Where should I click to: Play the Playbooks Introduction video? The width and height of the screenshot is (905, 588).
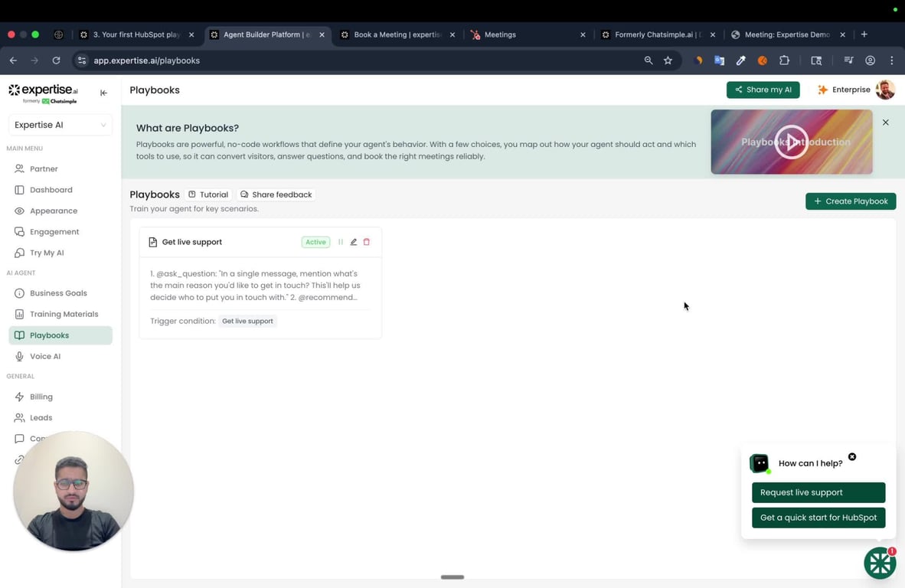[x=791, y=142]
